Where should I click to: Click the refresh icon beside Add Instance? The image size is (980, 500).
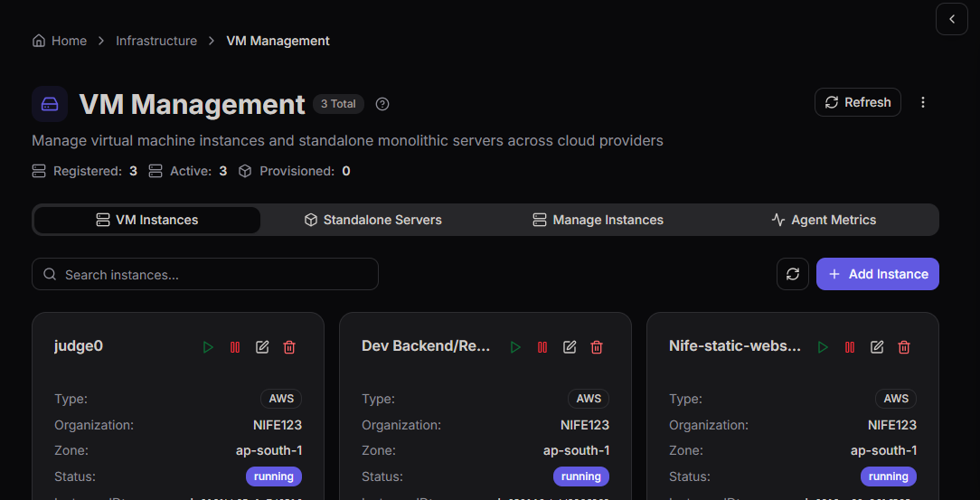click(793, 274)
